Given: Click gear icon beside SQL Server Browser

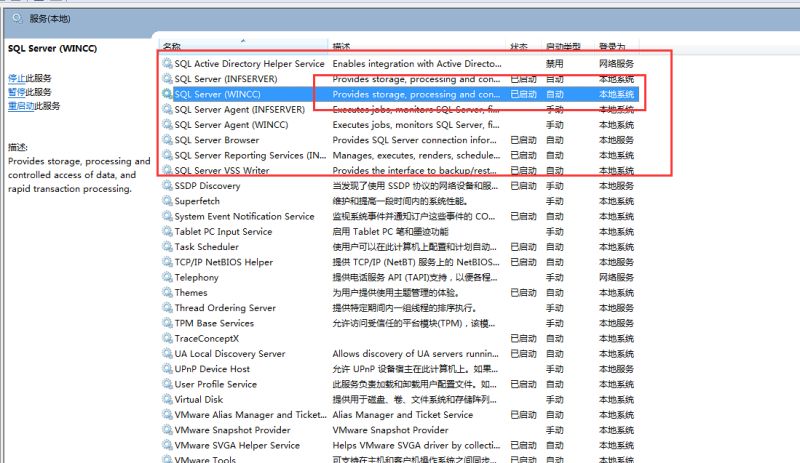Looking at the screenshot, I should (167, 140).
